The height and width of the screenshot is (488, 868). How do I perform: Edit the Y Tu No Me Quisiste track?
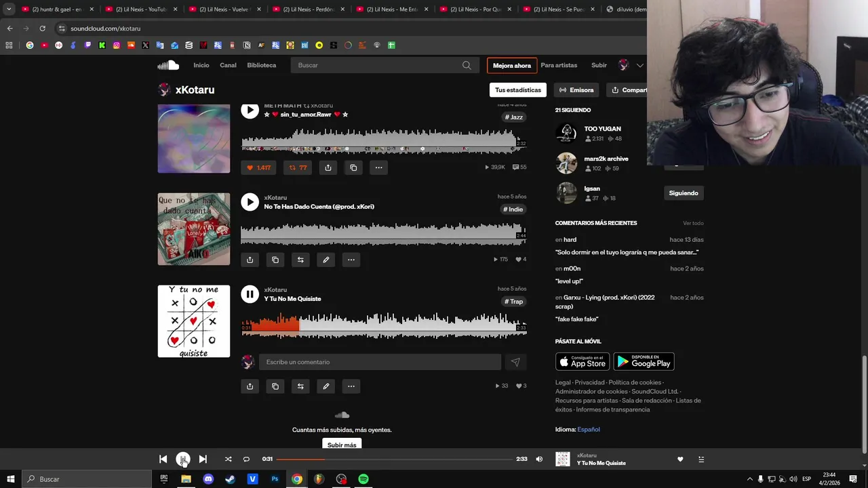point(326,386)
